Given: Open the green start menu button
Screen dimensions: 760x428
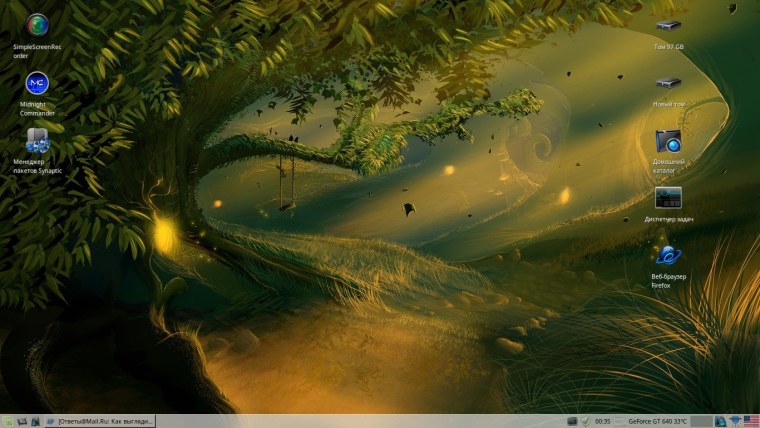Looking at the screenshot, I should coord(7,421).
